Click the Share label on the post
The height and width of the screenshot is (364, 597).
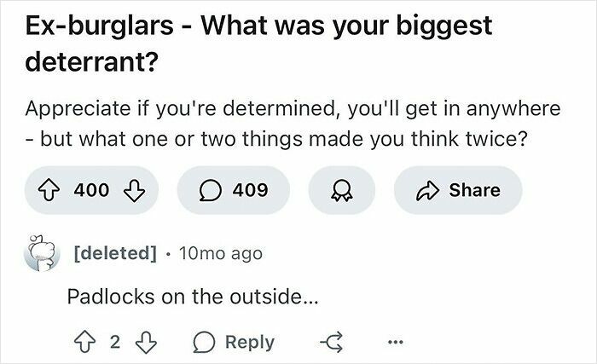(x=474, y=190)
